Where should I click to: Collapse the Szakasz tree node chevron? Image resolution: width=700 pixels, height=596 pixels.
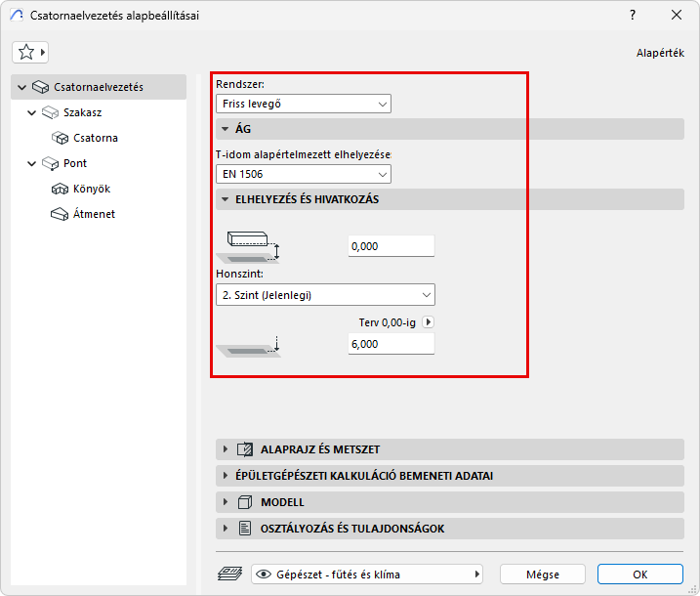(x=31, y=112)
